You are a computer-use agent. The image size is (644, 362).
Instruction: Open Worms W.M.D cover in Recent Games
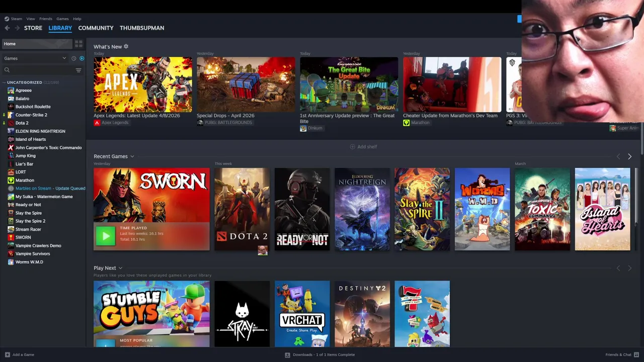coord(482,209)
